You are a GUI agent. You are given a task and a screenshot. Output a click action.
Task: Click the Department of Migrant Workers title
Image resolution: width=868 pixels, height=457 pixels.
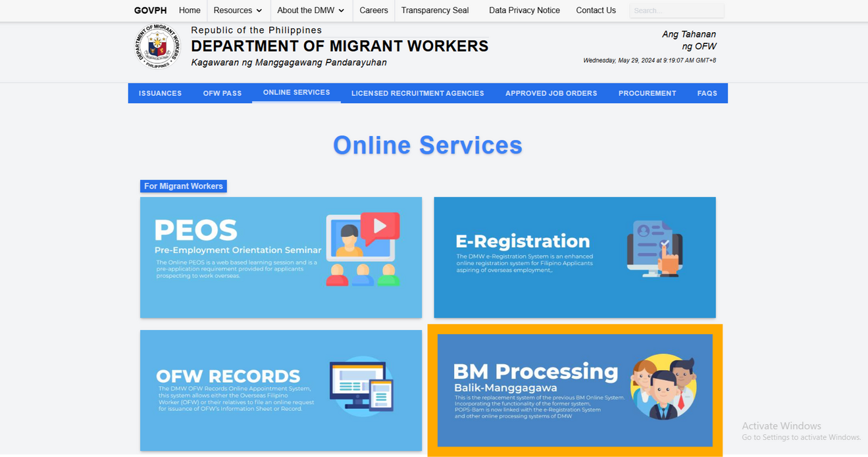340,46
